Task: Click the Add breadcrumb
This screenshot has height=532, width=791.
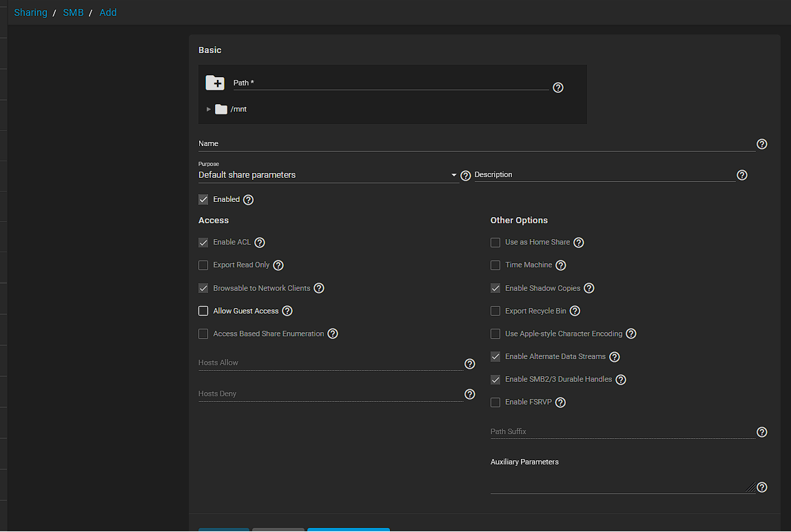Action: point(108,12)
